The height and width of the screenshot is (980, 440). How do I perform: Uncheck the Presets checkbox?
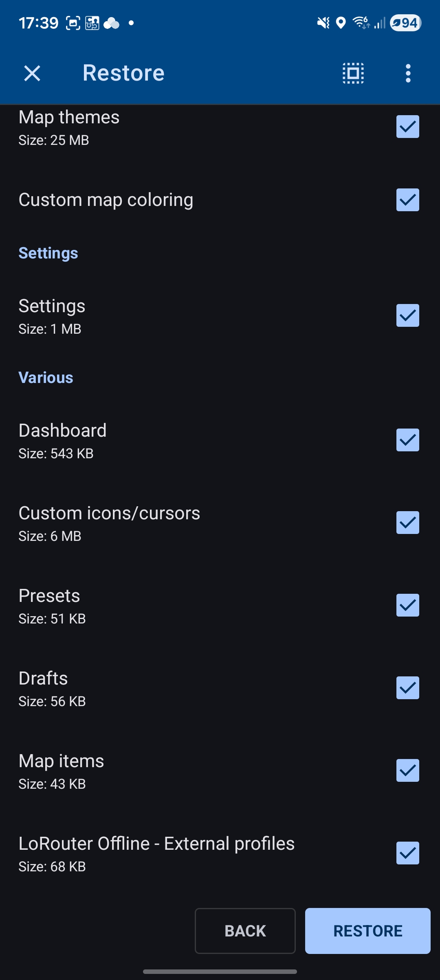click(x=407, y=605)
